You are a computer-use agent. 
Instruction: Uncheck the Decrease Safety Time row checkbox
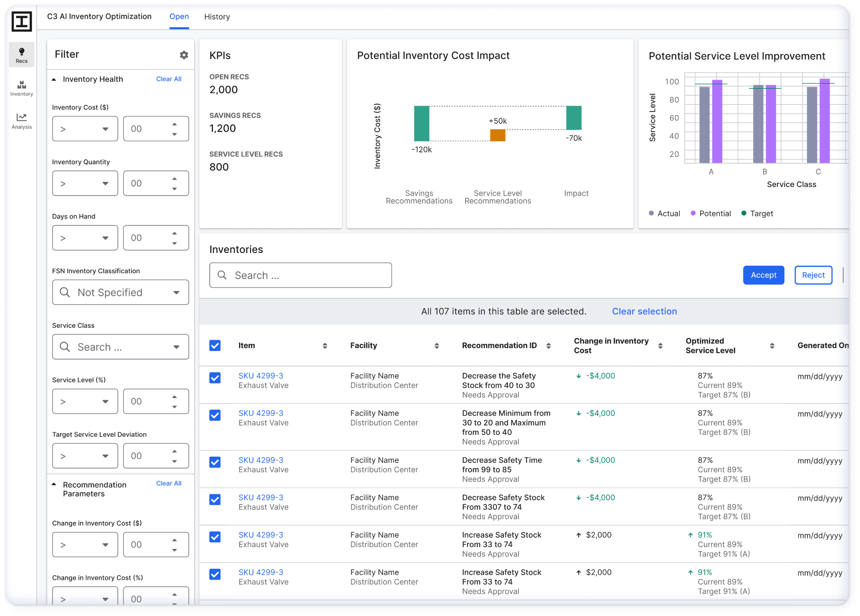(x=215, y=462)
